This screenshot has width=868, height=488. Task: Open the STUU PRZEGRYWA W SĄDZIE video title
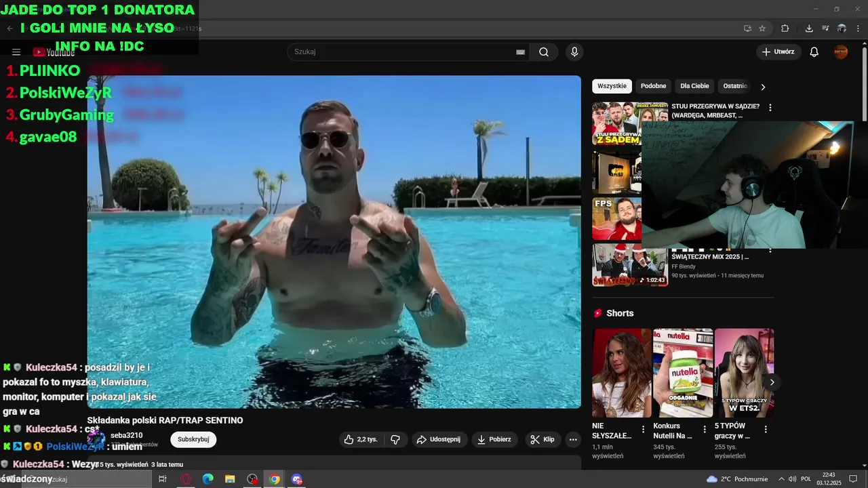[x=715, y=110]
